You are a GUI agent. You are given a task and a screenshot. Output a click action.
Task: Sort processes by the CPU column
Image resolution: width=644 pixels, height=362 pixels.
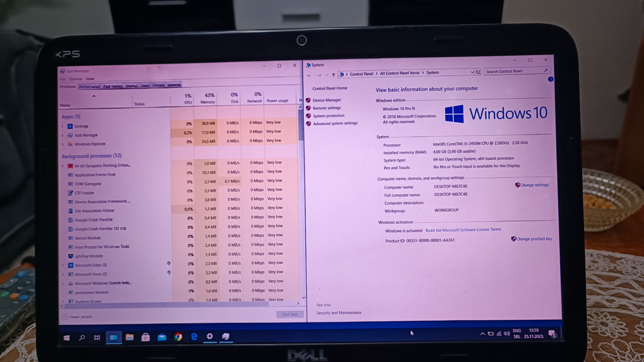click(x=188, y=99)
